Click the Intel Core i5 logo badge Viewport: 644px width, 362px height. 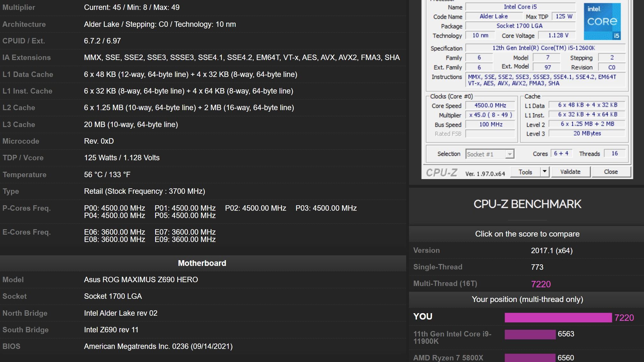[602, 21]
